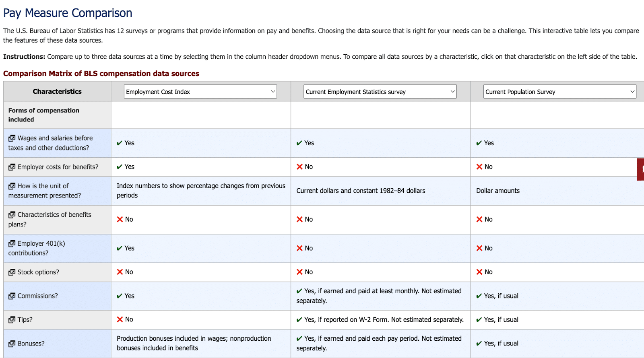Open Current Employment Statistics survey dropdown
The height and width of the screenshot is (358, 644).
380,92
